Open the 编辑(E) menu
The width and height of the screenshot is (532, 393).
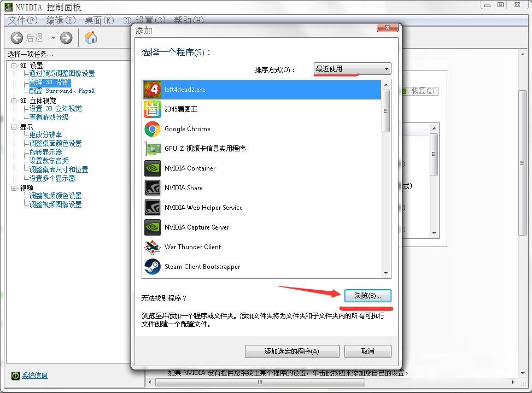[61, 20]
